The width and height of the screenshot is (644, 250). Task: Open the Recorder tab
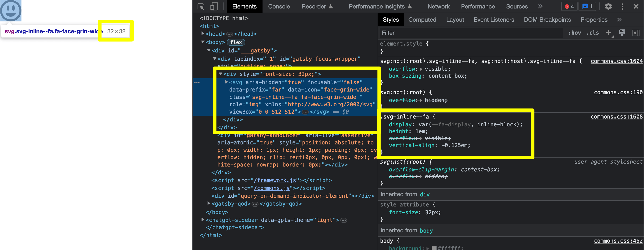[317, 6]
